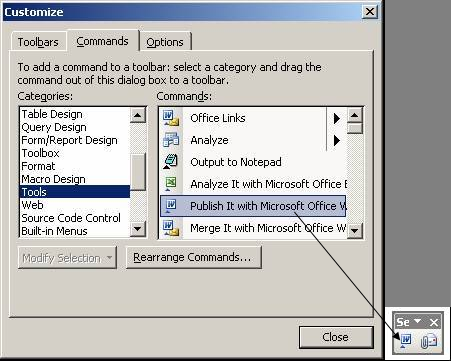The height and width of the screenshot is (361, 451).
Task: Click the Categories list scrollbar thumb
Action: [138, 172]
